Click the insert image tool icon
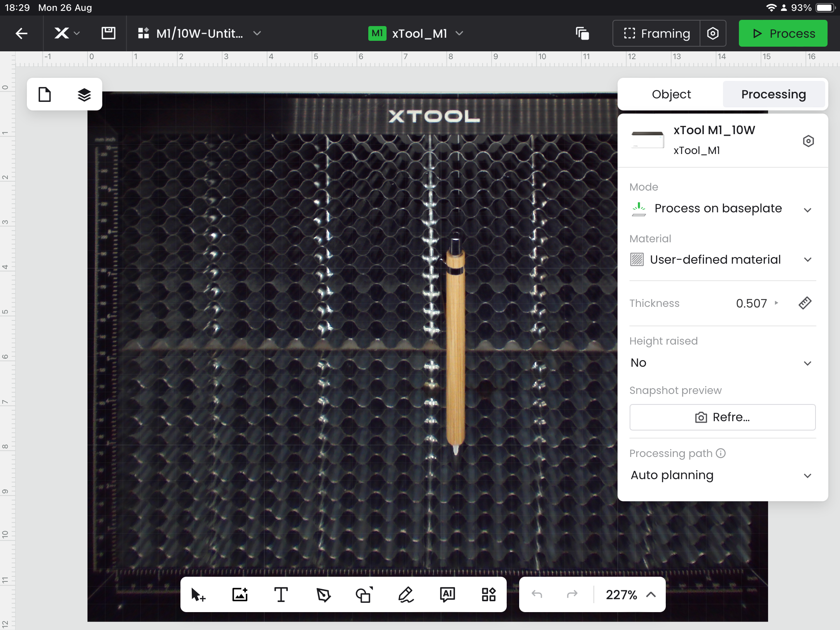 (240, 595)
